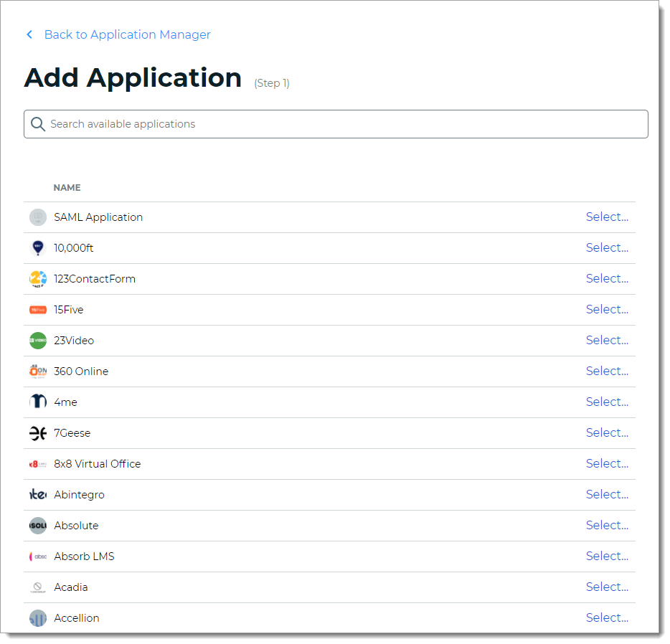This screenshot has height=644, width=670.
Task: Click the 7Geese app icon
Action: [37, 432]
